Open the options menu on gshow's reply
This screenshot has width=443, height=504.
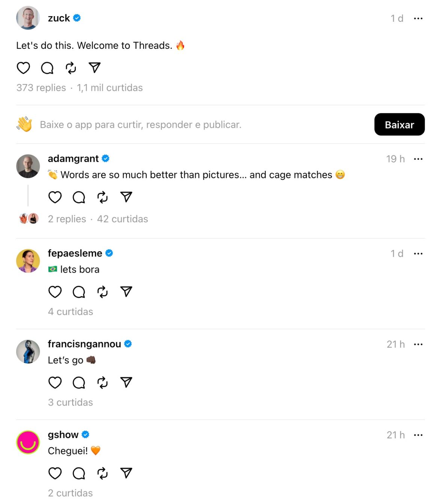(x=418, y=435)
